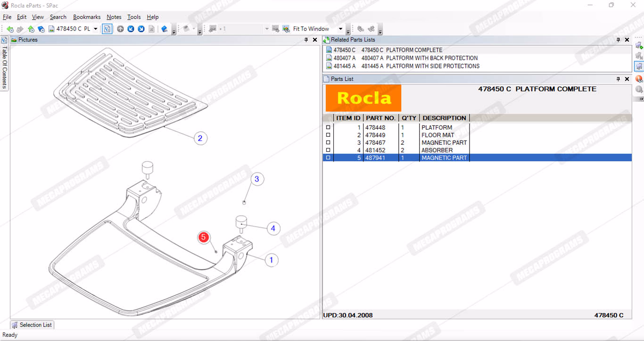644x341 pixels.
Task: Check the box for item 1 PLATFORM
Action: 328,127
